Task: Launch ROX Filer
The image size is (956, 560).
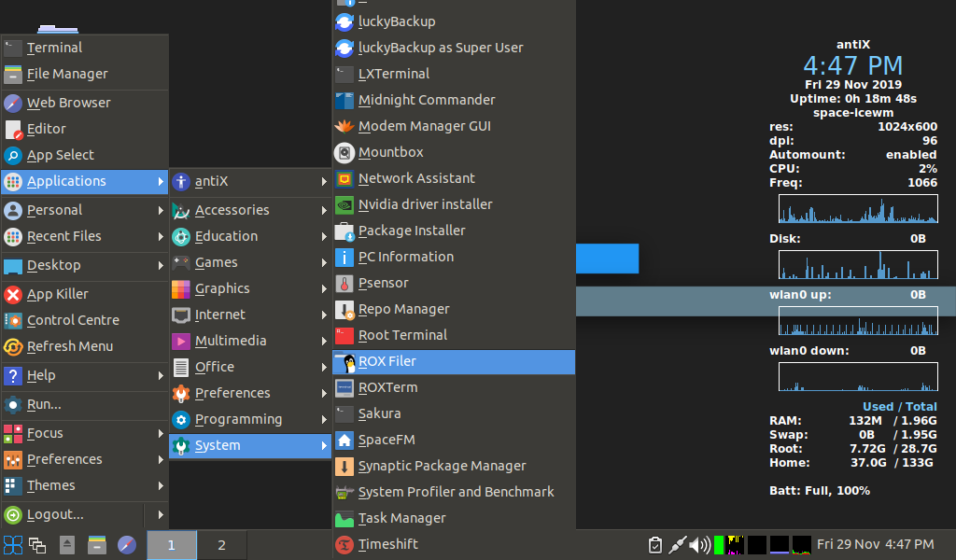Action: [x=454, y=361]
